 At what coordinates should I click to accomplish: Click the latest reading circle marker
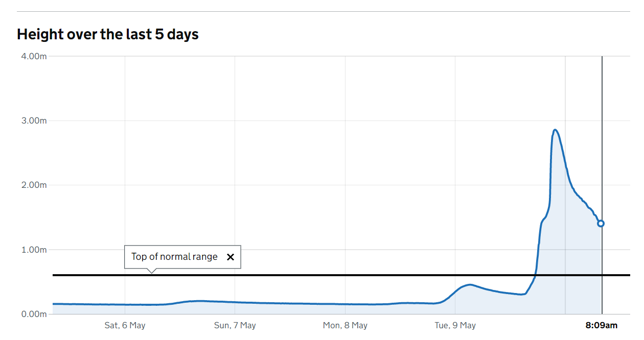601,223
